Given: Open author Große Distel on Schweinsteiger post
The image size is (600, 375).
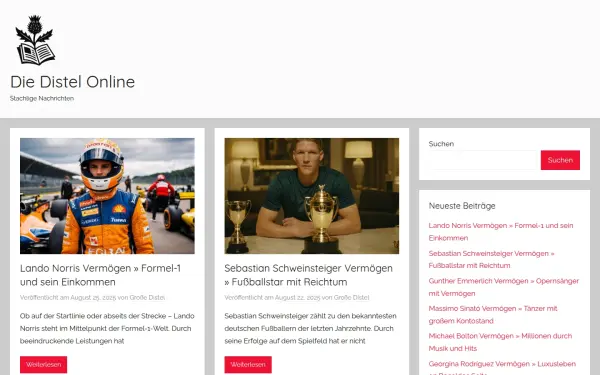Looking at the screenshot, I should coord(352,297).
